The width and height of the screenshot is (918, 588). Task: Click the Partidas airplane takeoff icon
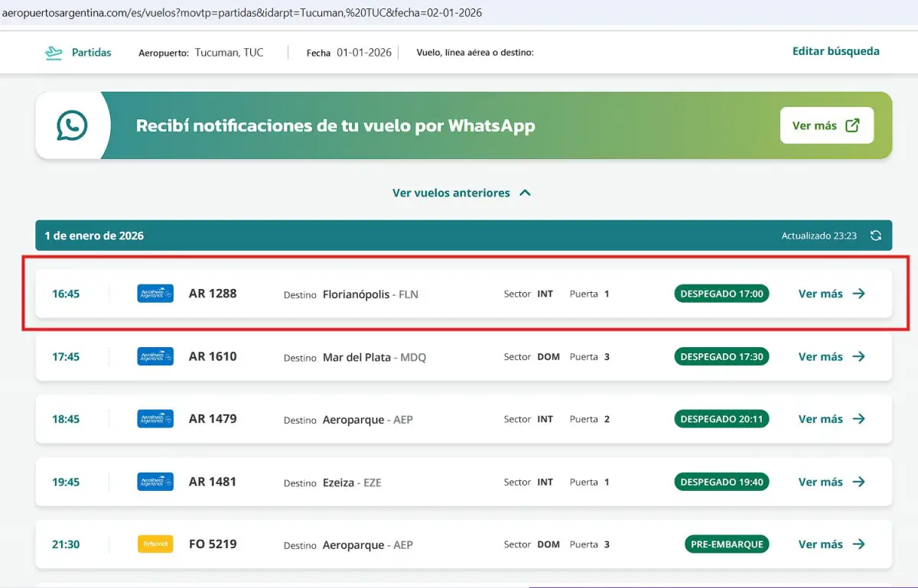pos(54,53)
